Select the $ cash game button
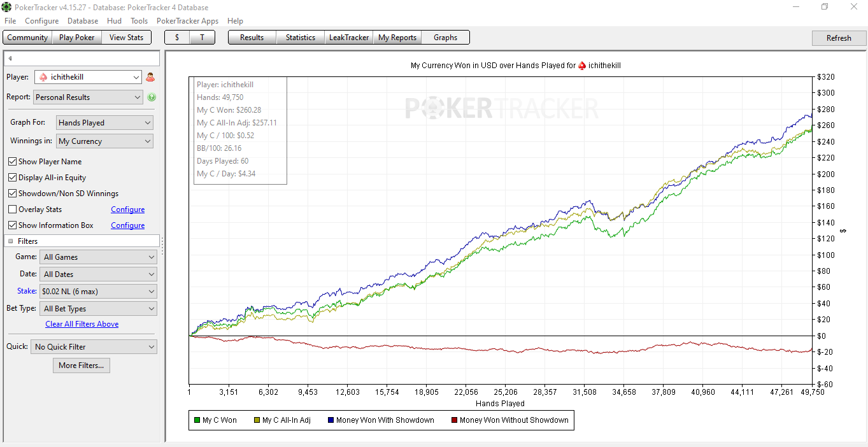The width and height of the screenshot is (868, 447). (x=177, y=38)
